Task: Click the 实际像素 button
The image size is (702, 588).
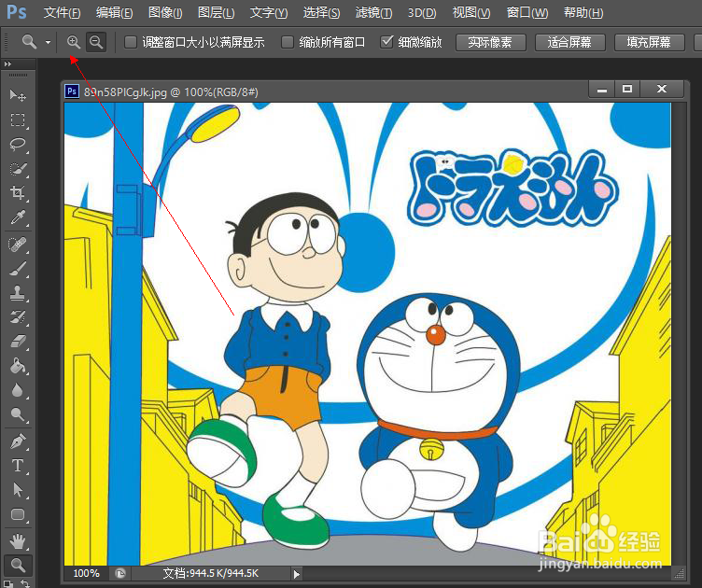Action: click(490, 43)
